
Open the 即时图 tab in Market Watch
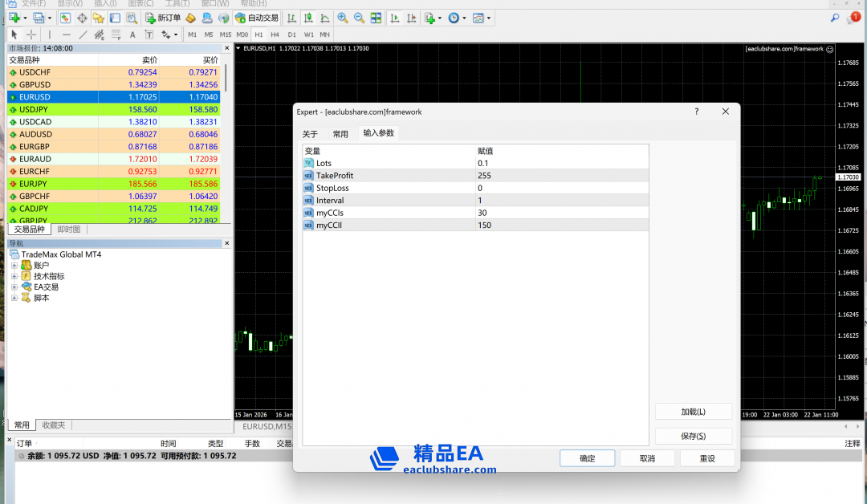69,230
